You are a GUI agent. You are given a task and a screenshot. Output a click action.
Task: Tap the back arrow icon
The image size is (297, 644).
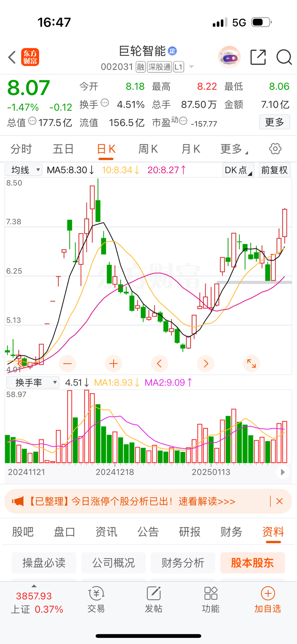tap(12, 57)
